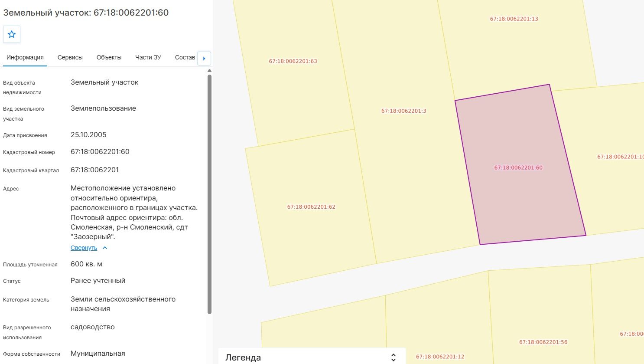The width and height of the screenshot is (644, 364).
Task: Open the Состав tab
Action: [x=185, y=57]
